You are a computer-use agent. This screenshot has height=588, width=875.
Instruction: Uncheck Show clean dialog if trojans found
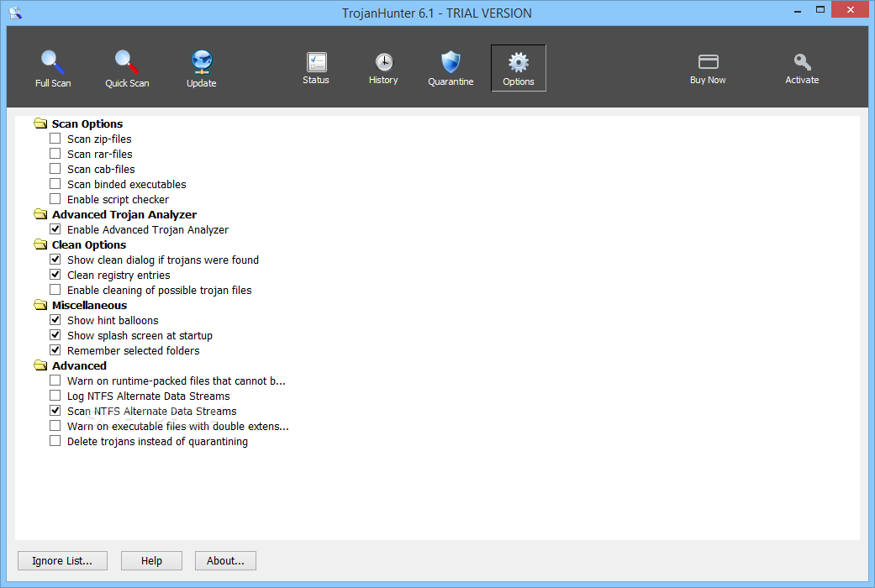55,260
